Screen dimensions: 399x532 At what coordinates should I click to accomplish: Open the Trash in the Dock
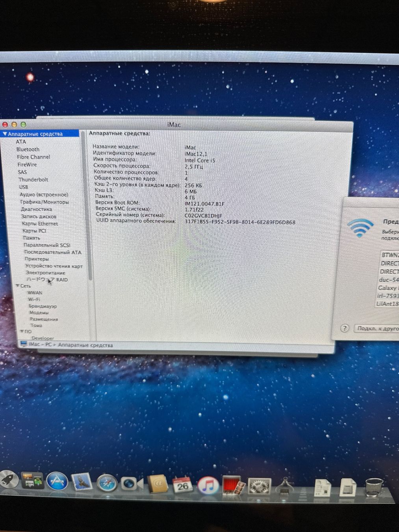point(374,487)
